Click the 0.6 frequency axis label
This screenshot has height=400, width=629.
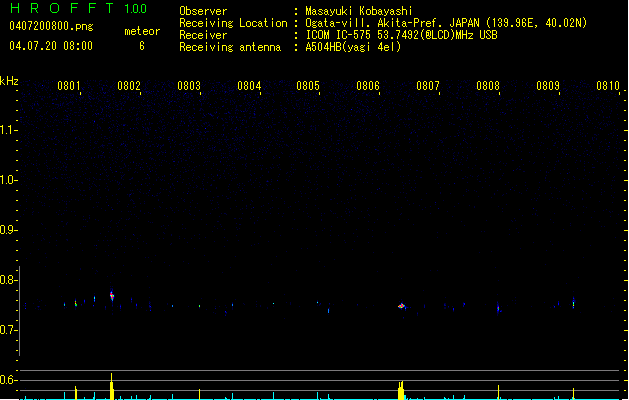(8, 380)
